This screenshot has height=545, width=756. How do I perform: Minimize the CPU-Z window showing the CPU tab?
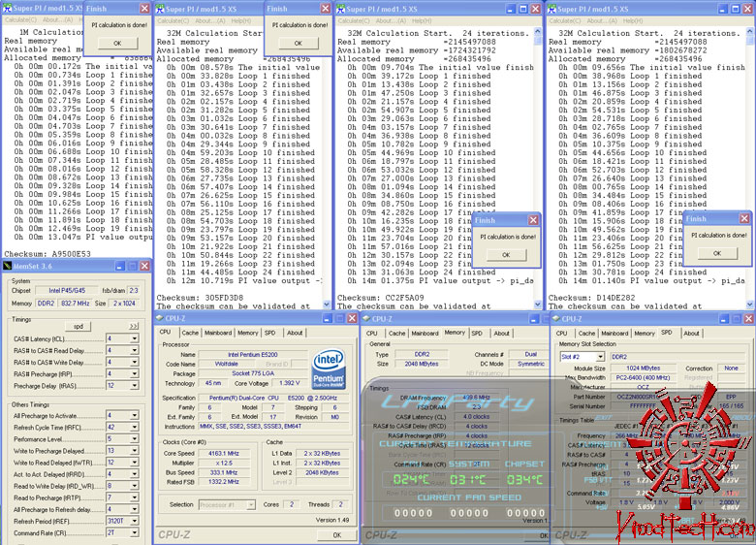tap(328, 318)
